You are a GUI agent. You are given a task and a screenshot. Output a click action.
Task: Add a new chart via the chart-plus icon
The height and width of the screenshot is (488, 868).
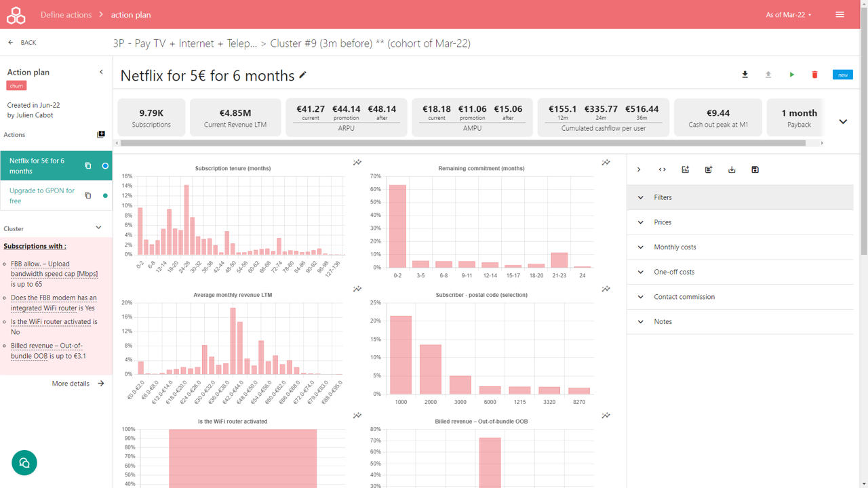685,169
